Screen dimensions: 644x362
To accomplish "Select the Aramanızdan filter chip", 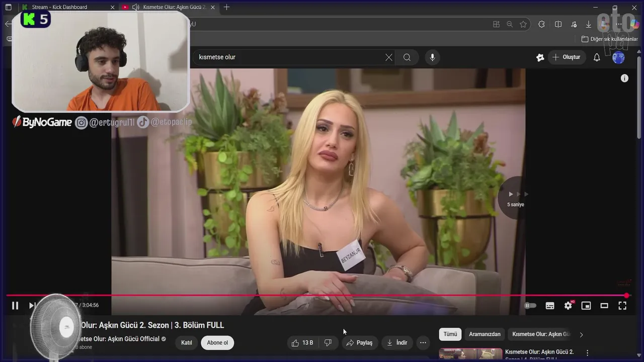I will [485, 334].
